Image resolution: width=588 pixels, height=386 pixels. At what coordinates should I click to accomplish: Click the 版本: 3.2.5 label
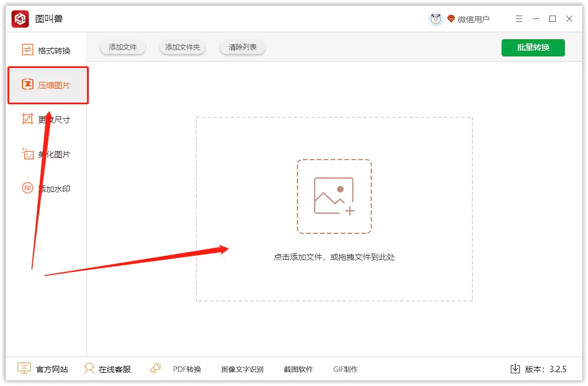545,369
